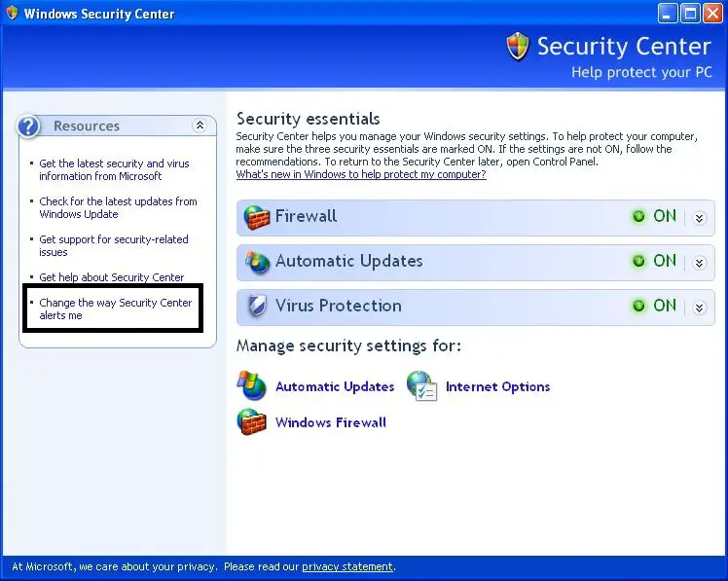Open Get help about Security Center
728x581 pixels.
click(111, 277)
